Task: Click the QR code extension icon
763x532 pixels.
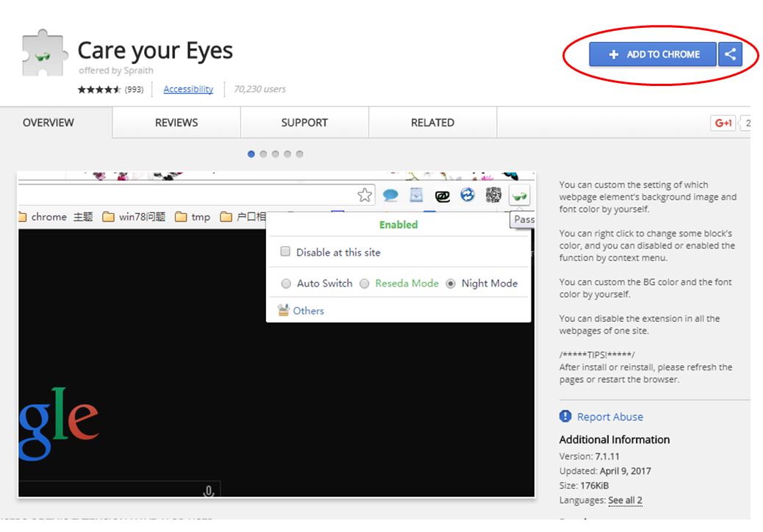Action: coord(493,195)
